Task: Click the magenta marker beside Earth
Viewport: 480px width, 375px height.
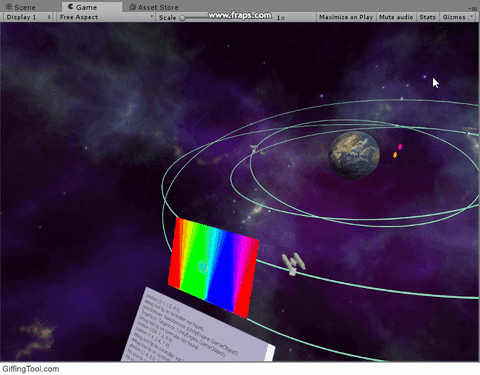Action: pyautogui.click(x=400, y=147)
